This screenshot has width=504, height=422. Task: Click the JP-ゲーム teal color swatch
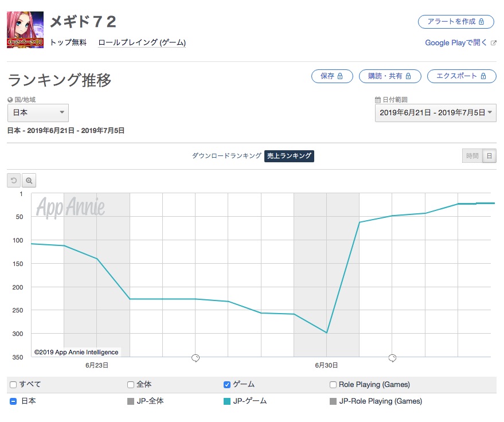pyautogui.click(x=227, y=401)
